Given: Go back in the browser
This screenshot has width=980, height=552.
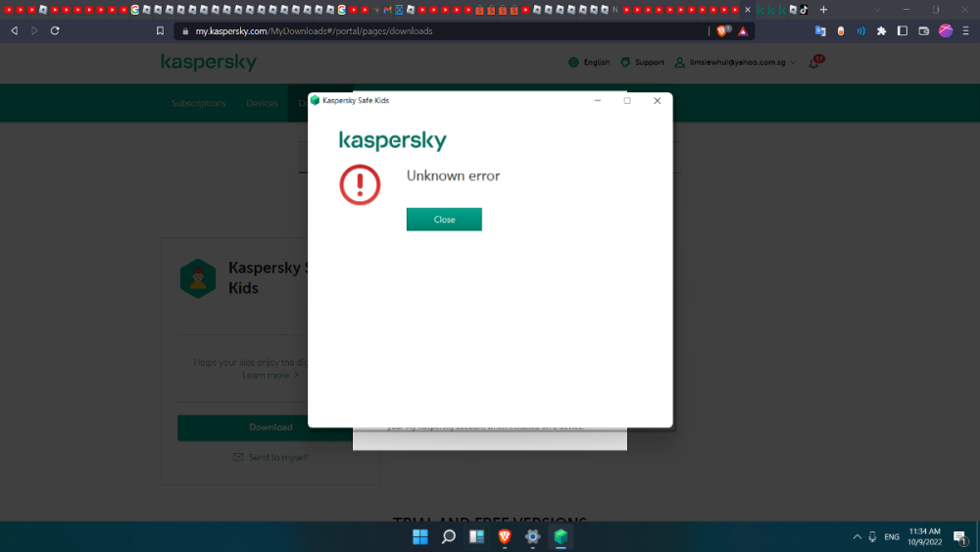Looking at the screenshot, I should click(15, 30).
